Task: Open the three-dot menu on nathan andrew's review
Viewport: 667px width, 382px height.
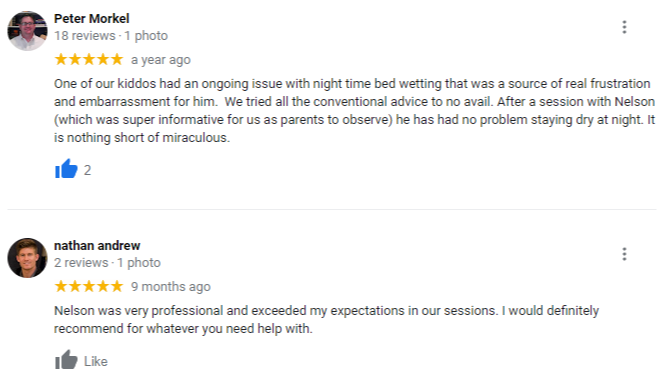Action: (624, 254)
